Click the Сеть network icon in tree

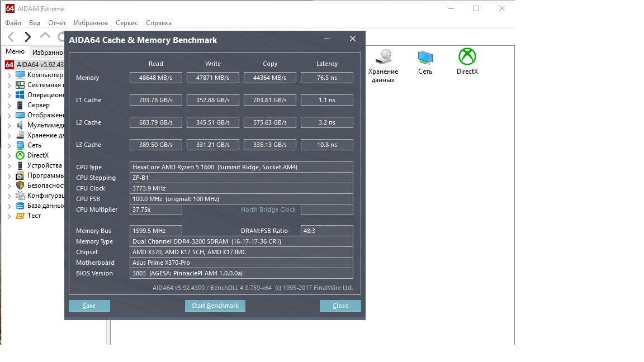20,145
